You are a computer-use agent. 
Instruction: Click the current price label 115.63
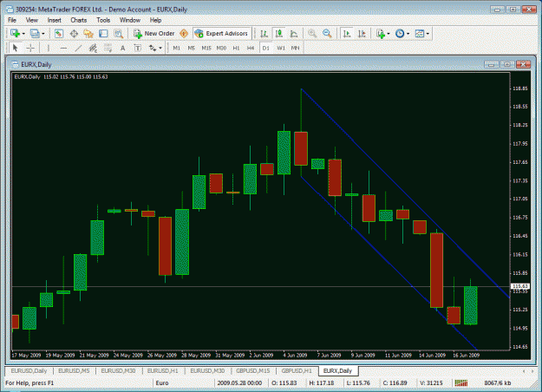click(x=519, y=286)
